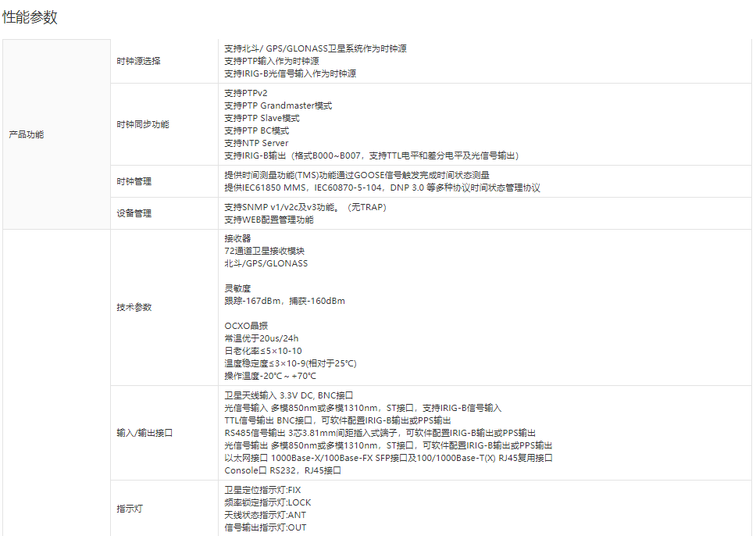This screenshot has height=536, width=756.
Task: Click the 设备管理 row label
Action: pos(134,213)
